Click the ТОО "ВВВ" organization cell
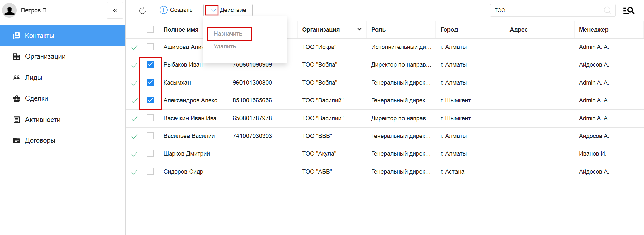 317,136
